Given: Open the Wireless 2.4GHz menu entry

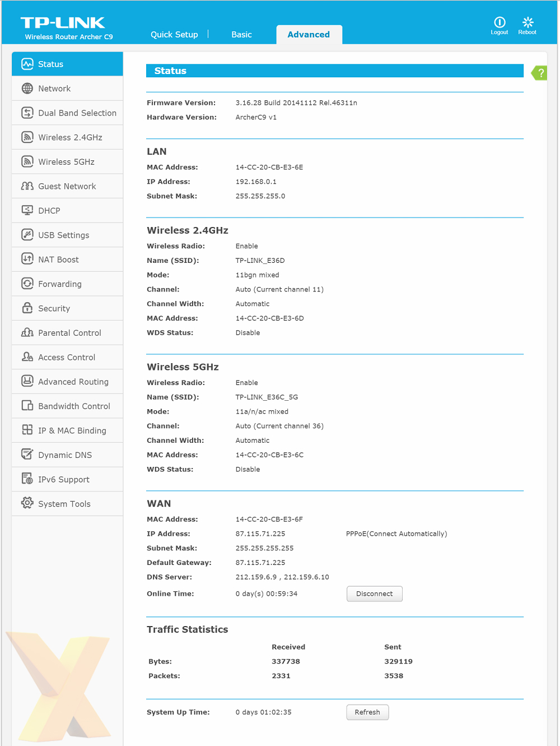Looking at the screenshot, I should 67,137.
